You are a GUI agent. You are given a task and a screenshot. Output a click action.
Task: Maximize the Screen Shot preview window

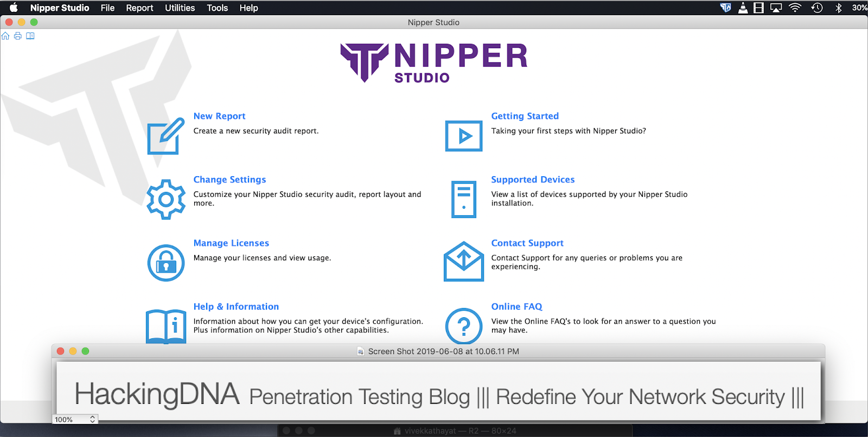click(x=85, y=351)
